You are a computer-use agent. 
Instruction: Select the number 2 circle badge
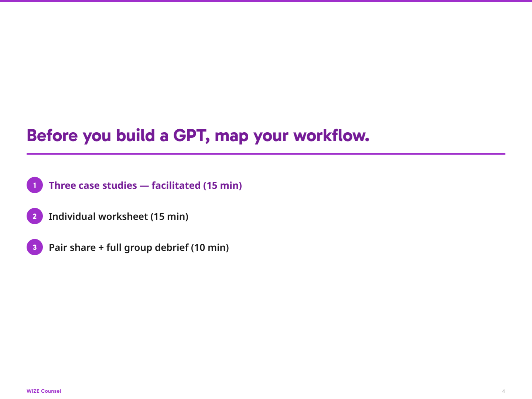pos(35,216)
